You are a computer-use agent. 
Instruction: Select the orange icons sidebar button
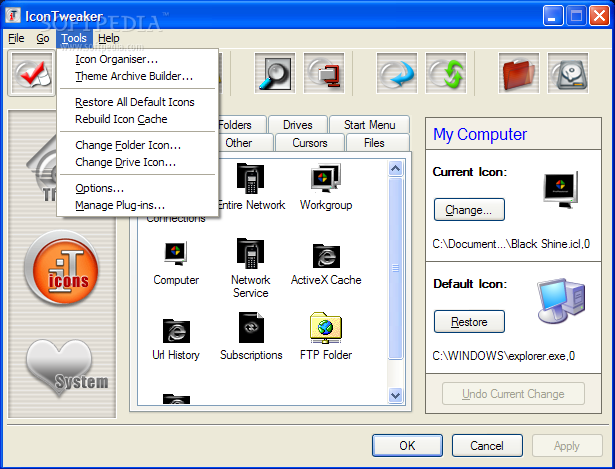(x=62, y=268)
